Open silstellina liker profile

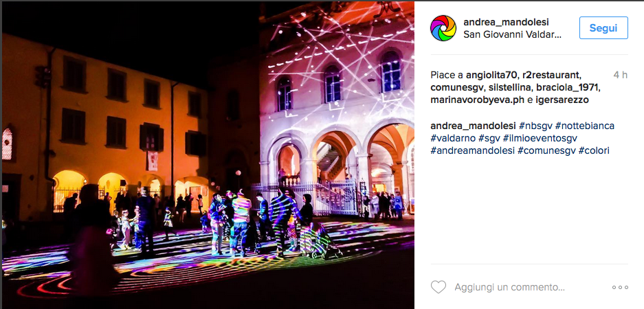pos(510,87)
